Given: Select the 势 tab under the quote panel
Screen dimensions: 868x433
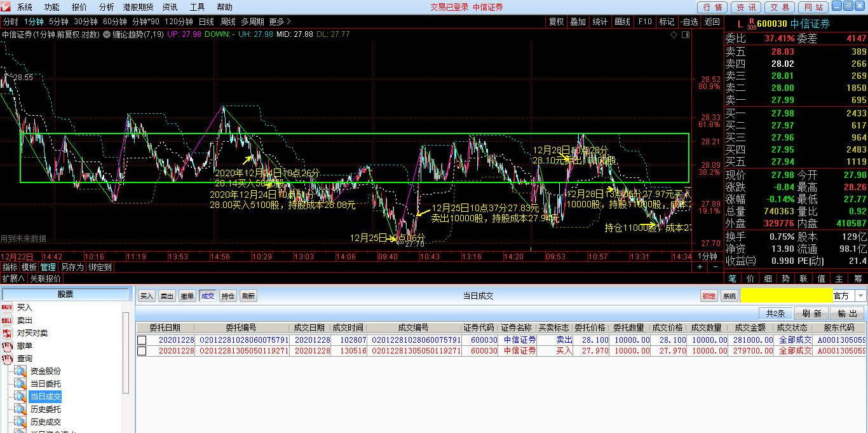Looking at the screenshot, I should point(785,278).
